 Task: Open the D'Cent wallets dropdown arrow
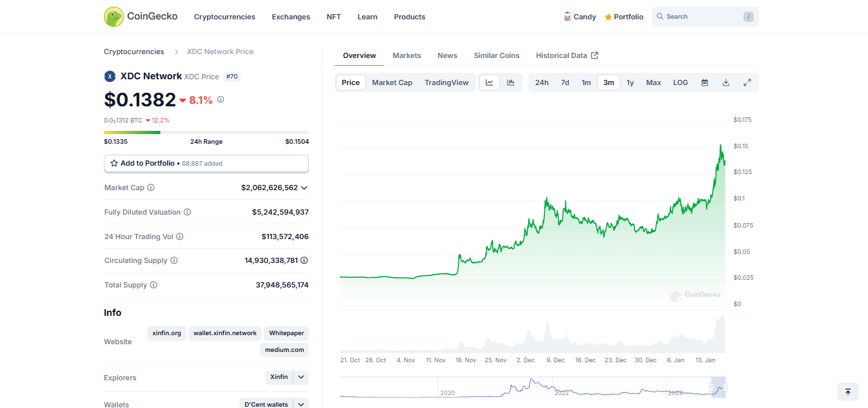click(301, 405)
